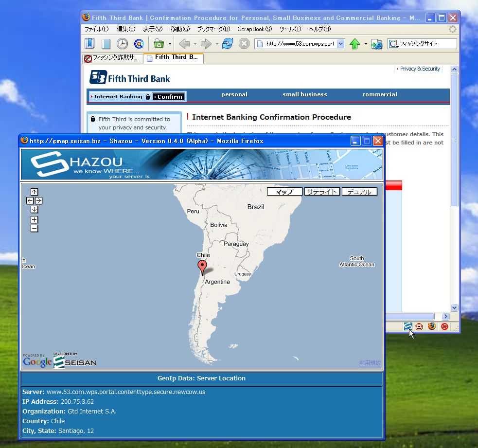Screen dimensions: 478x448
Task: Switch map to サテライト view
Action: pos(322,192)
